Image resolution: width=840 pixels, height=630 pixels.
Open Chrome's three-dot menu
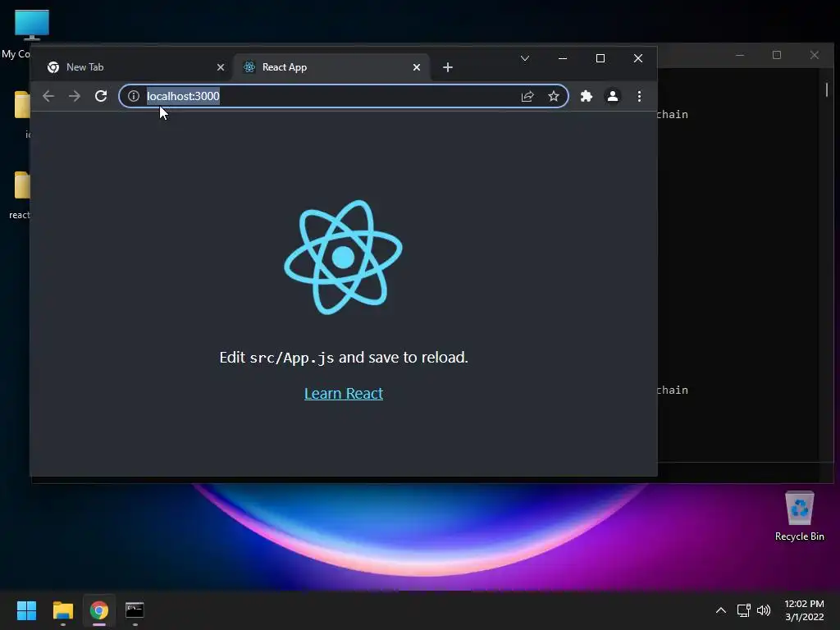click(639, 97)
